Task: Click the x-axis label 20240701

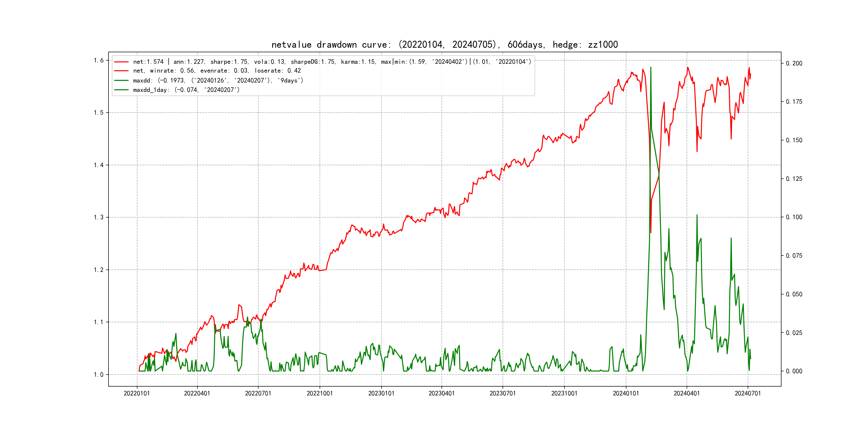Action: tap(748, 393)
